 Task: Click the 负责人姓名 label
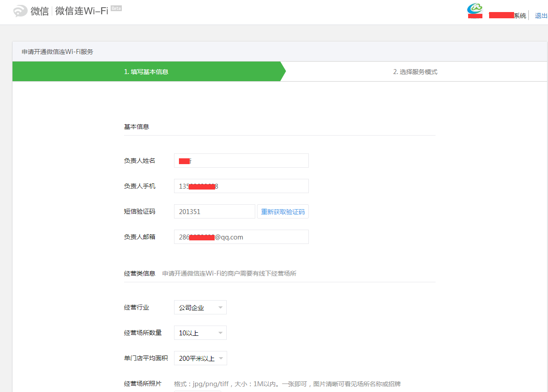coord(140,161)
